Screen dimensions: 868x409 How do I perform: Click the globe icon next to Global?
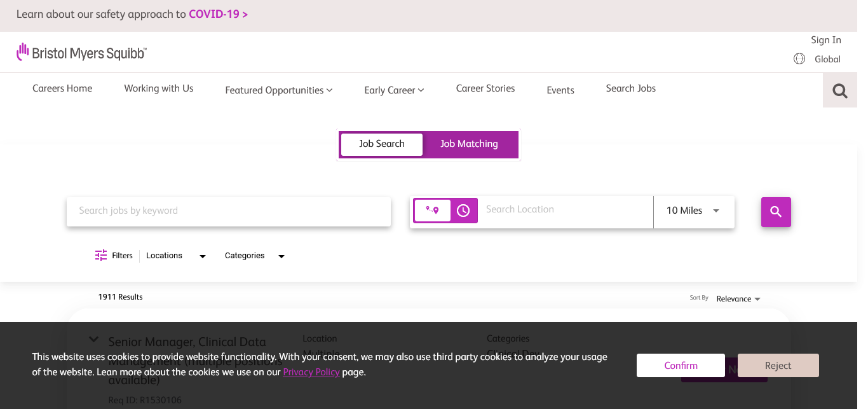[799, 59]
